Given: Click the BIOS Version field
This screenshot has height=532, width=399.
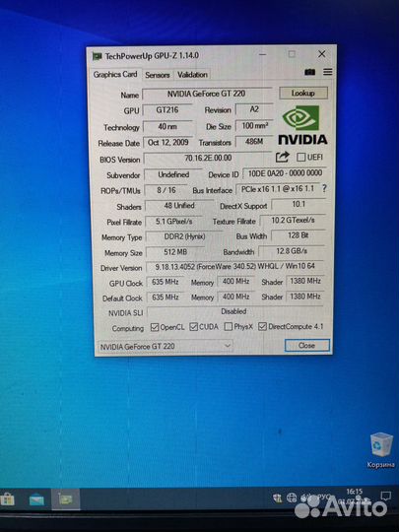Looking at the screenshot, I should pyautogui.click(x=208, y=158).
